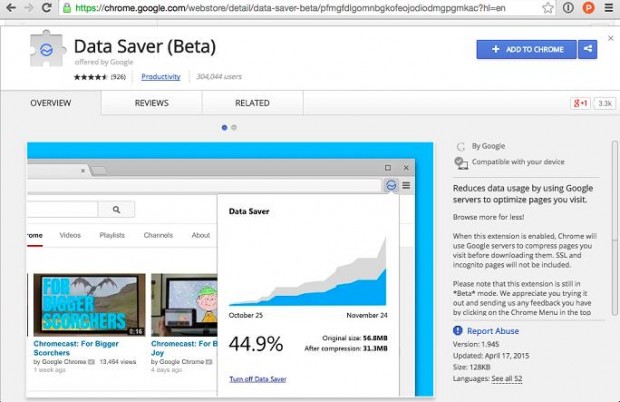The height and width of the screenshot is (402, 620).
Task: Click the Version: 1.945 text
Action: (476, 344)
